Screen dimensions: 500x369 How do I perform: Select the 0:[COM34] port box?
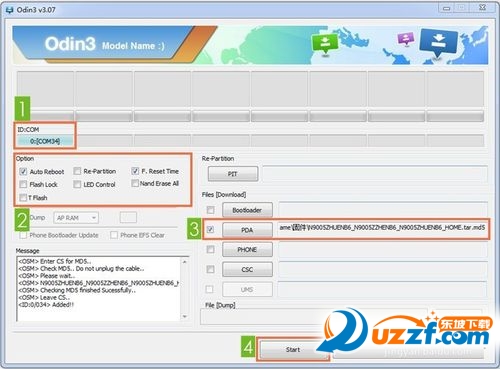tap(45, 141)
